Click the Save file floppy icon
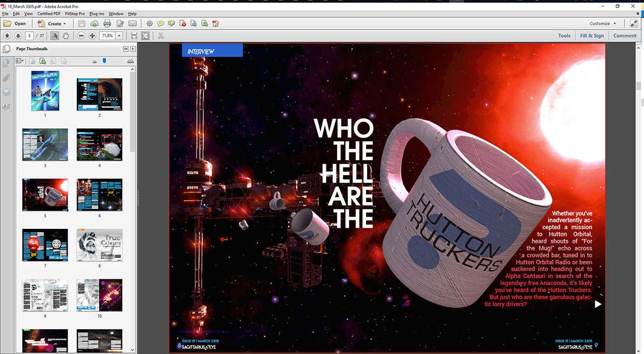Viewport: 644px width, 354px height. point(82,24)
